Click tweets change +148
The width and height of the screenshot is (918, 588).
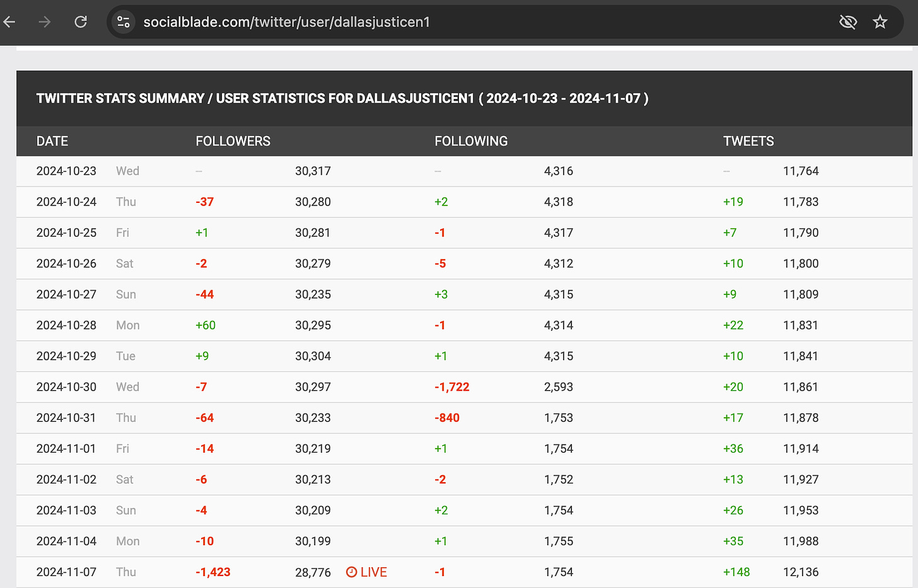click(x=736, y=573)
